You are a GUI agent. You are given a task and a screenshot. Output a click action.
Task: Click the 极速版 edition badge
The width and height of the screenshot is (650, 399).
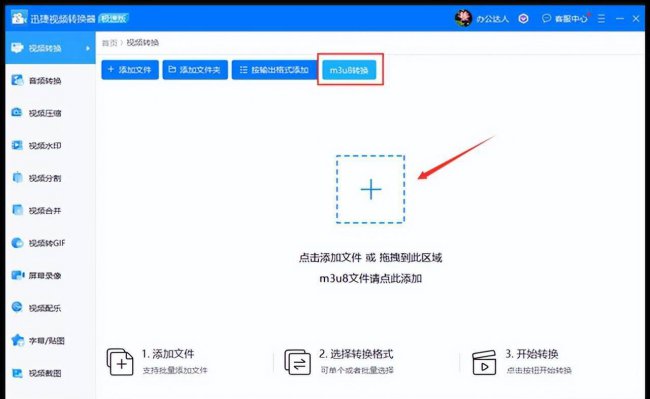(x=114, y=18)
